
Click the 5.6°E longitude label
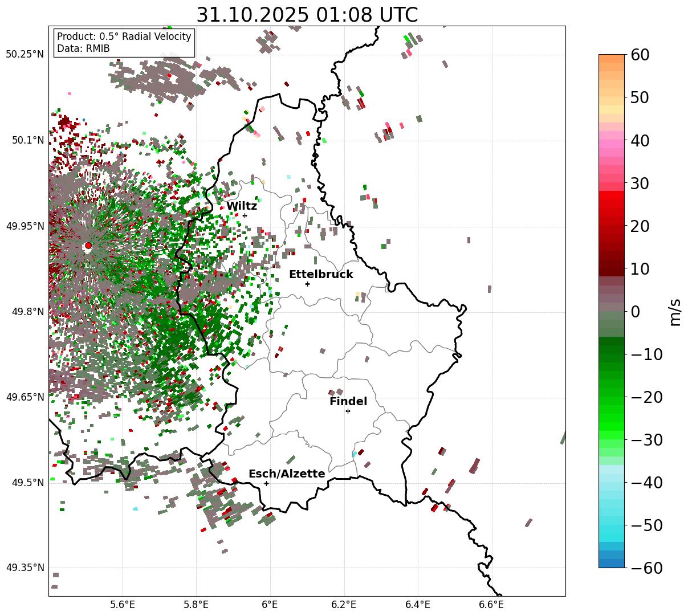pos(123,605)
